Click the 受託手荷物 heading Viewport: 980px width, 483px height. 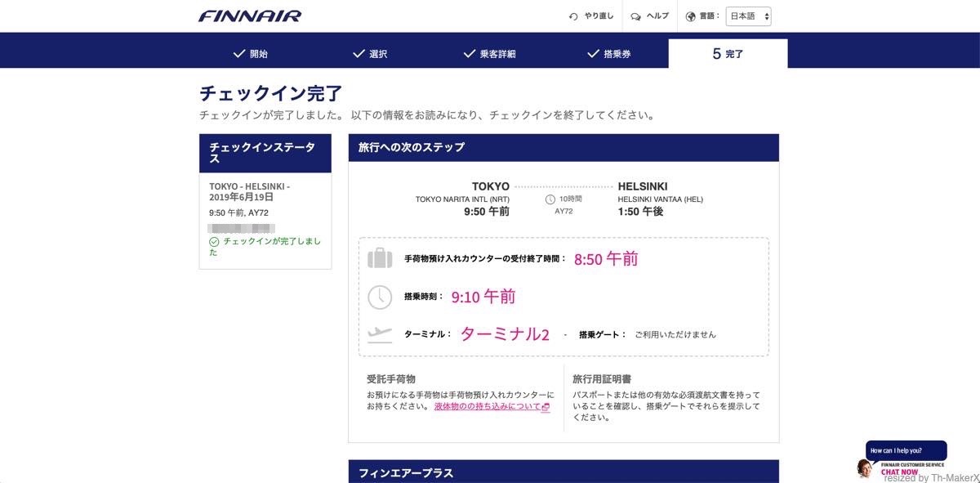click(391, 379)
